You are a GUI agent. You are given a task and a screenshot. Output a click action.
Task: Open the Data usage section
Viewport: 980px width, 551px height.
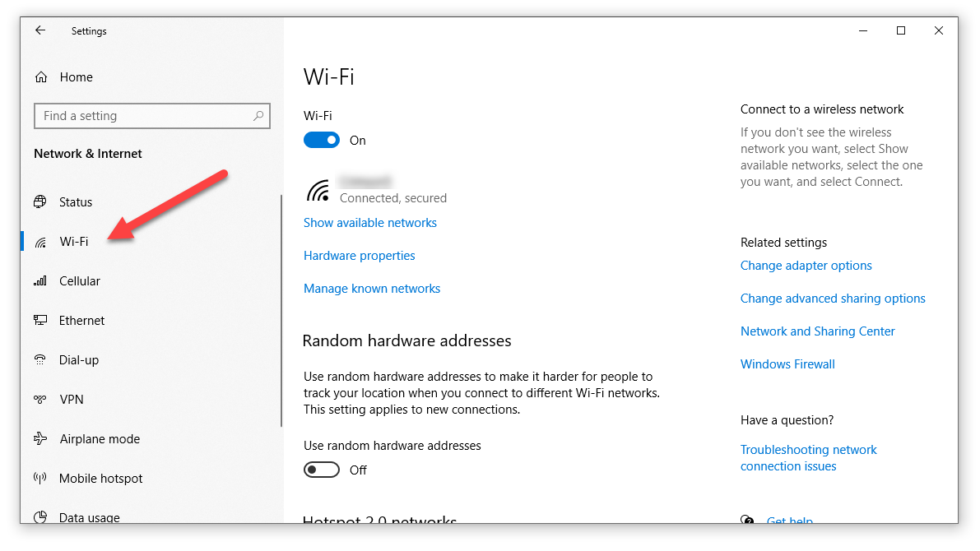pos(89,517)
